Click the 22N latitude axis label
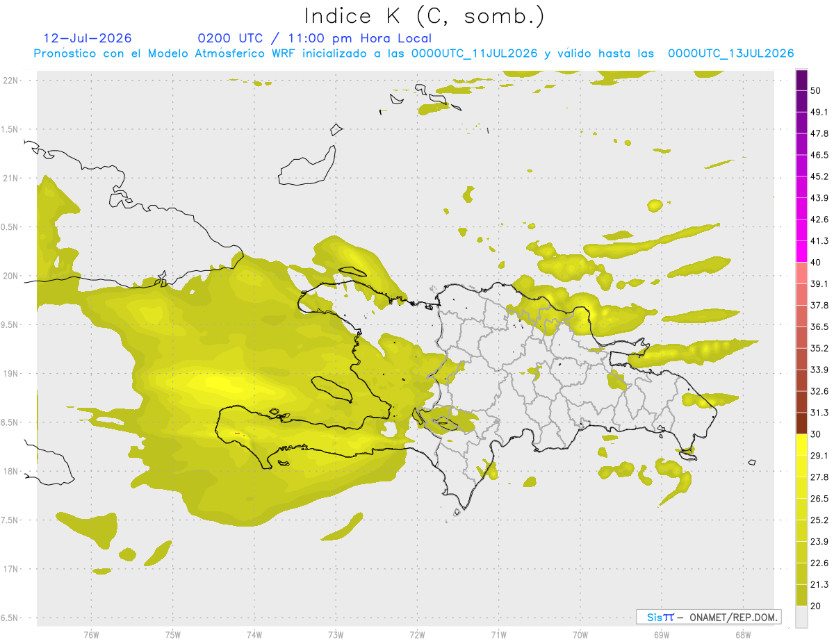 click(x=12, y=81)
